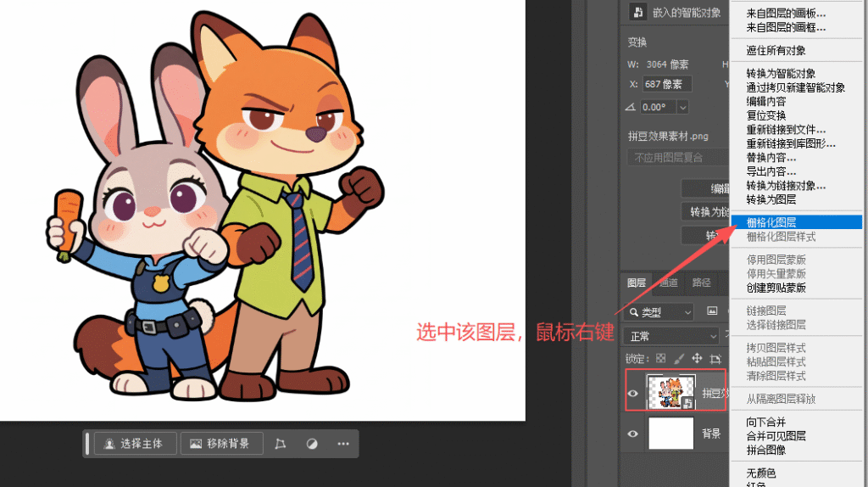The width and height of the screenshot is (868, 487).
Task: Choose 重新链接到库图形 menu entry
Action: click(791, 143)
